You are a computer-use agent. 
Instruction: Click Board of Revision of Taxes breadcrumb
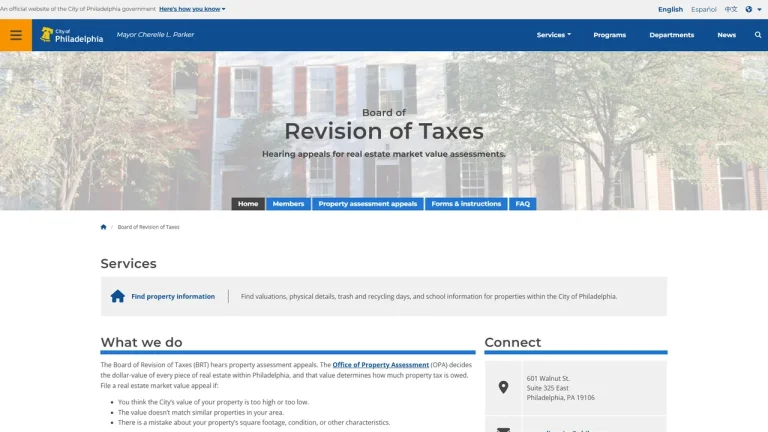(148, 227)
